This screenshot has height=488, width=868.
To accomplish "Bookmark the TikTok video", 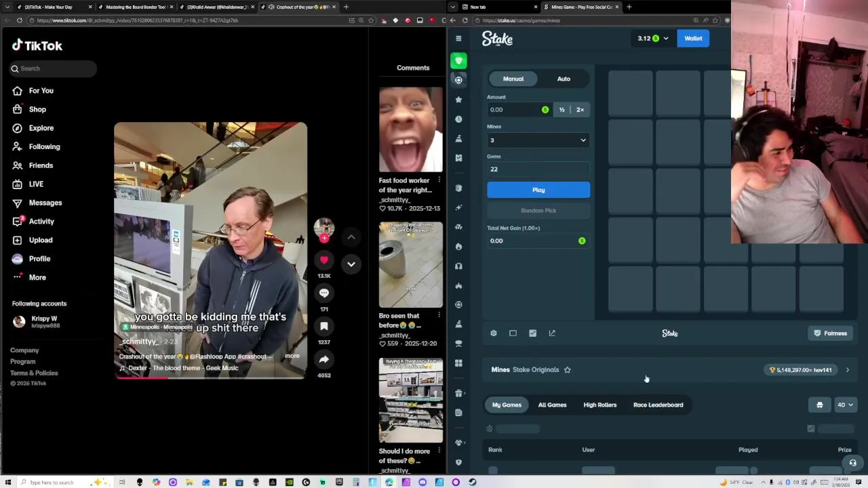I will [324, 327].
